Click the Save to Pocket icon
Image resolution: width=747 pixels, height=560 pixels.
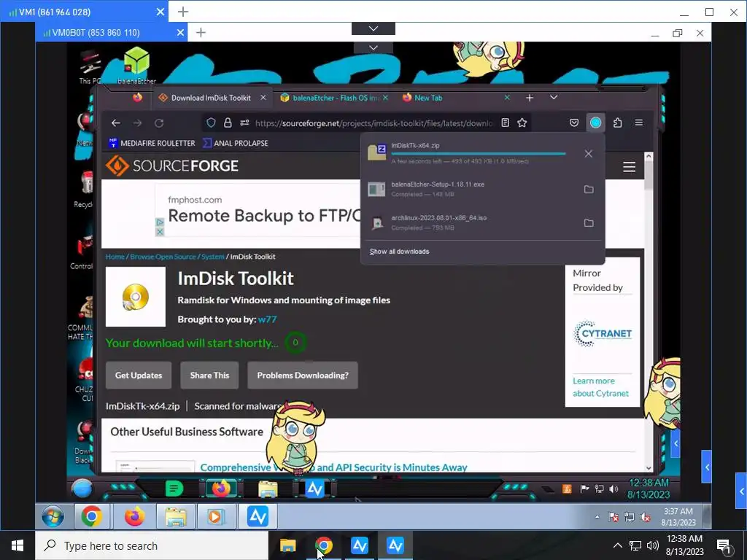(x=574, y=122)
